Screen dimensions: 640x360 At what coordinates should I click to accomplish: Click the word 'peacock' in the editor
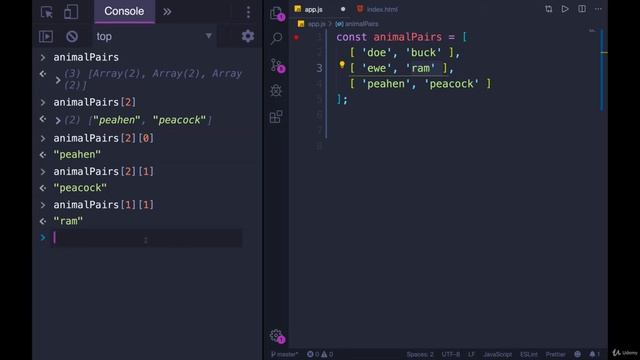point(451,84)
